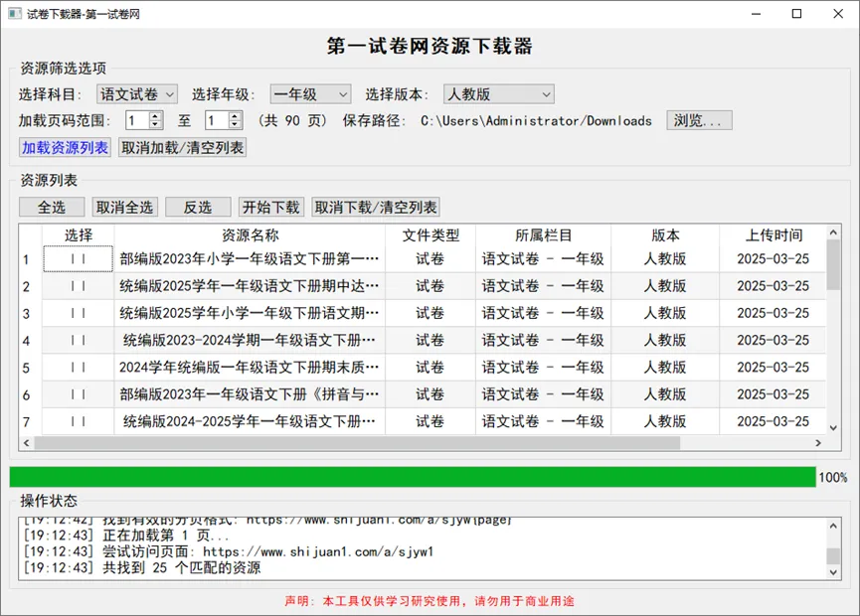Screen dimensions: 860x616
Task: Increase the start page number spinner
Action: pos(156,116)
